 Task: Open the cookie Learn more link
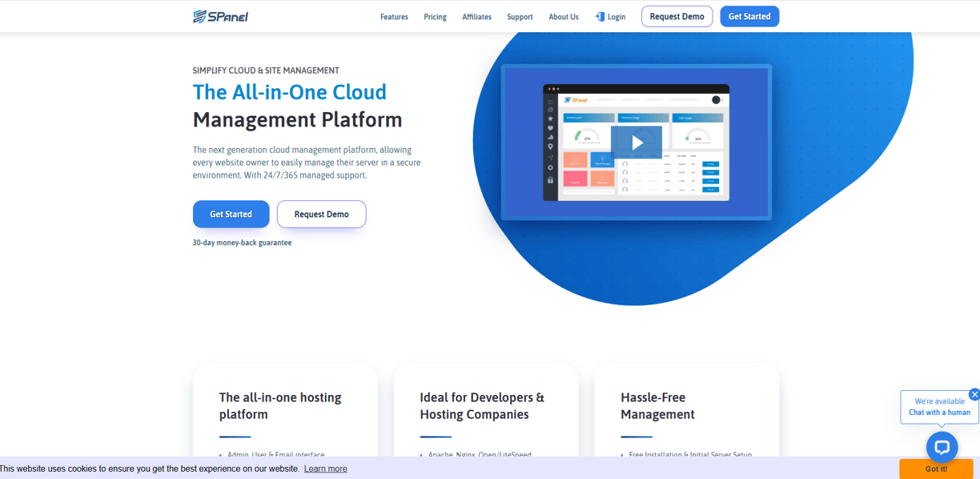pos(325,469)
